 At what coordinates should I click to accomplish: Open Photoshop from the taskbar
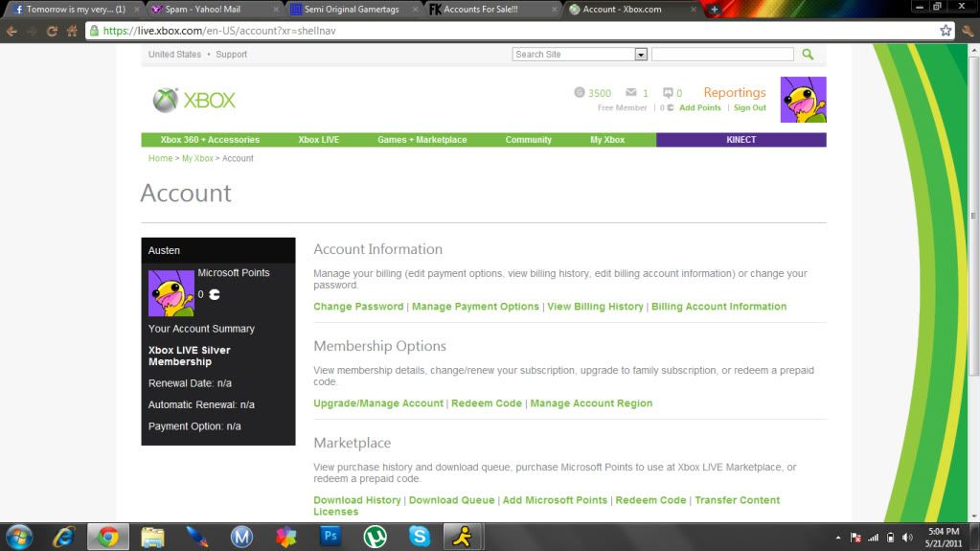[330, 536]
